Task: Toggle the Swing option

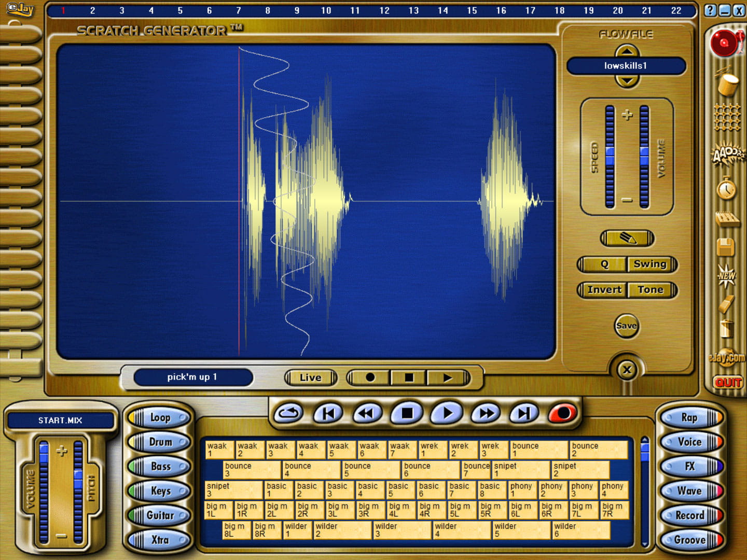Action: 650,264
